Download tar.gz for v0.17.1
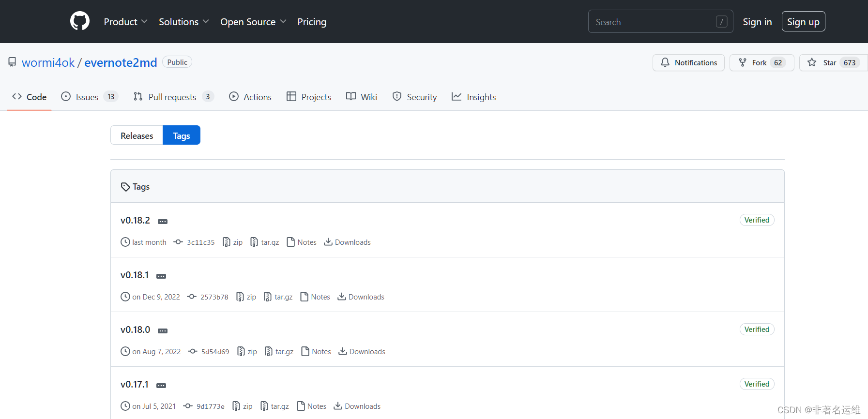The height and width of the screenshot is (419, 868). coord(274,406)
